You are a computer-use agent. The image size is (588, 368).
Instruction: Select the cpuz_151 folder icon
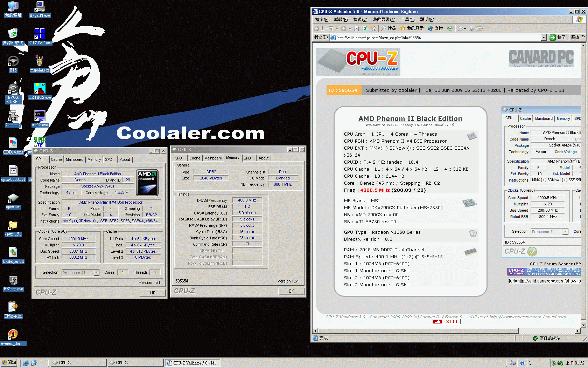pyautogui.click(x=13, y=228)
